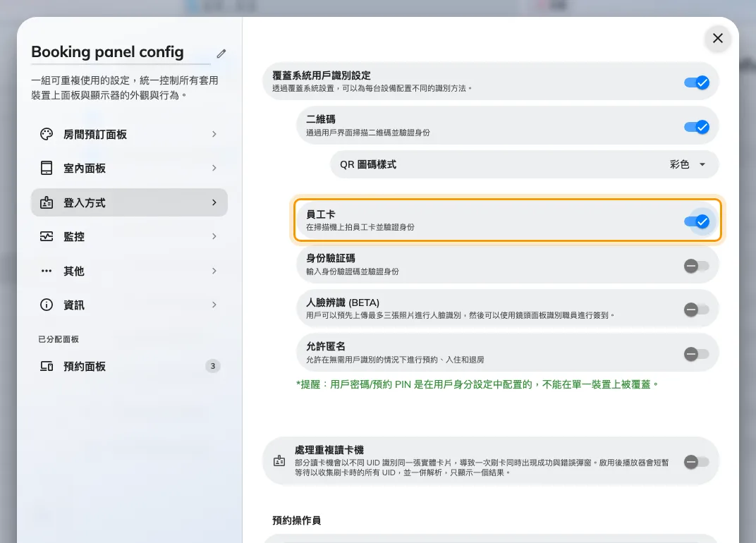Turn on the 允許匿名 switch
The height and width of the screenshot is (543, 756).
(697, 354)
